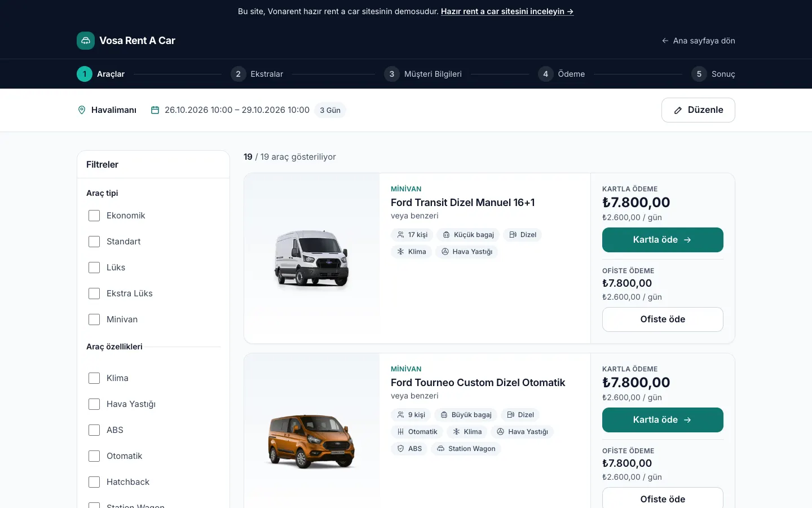The image size is (812, 508).
Task: Click the Vosa Rent A Car logo icon
Action: tap(86, 41)
